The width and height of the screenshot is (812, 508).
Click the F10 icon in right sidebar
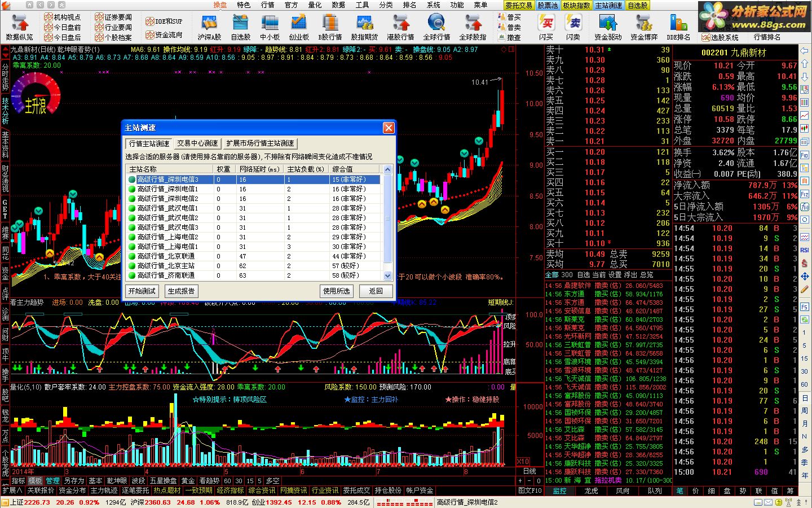pyautogui.click(x=805, y=155)
